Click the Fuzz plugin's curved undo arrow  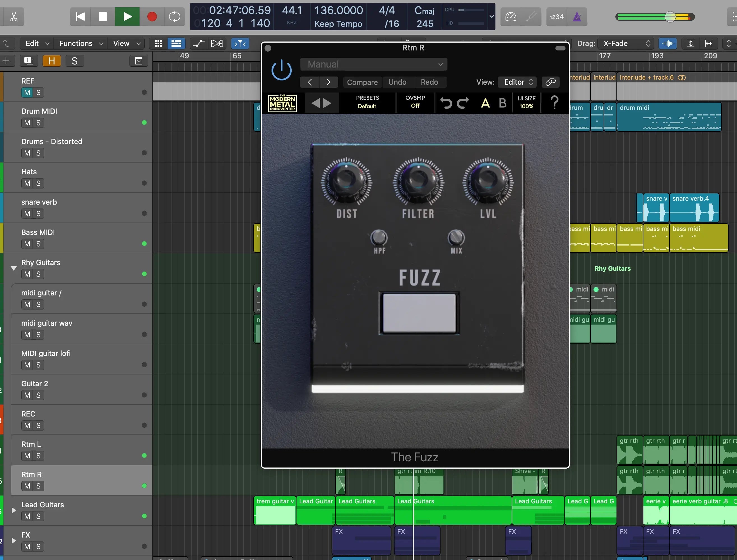click(x=446, y=102)
